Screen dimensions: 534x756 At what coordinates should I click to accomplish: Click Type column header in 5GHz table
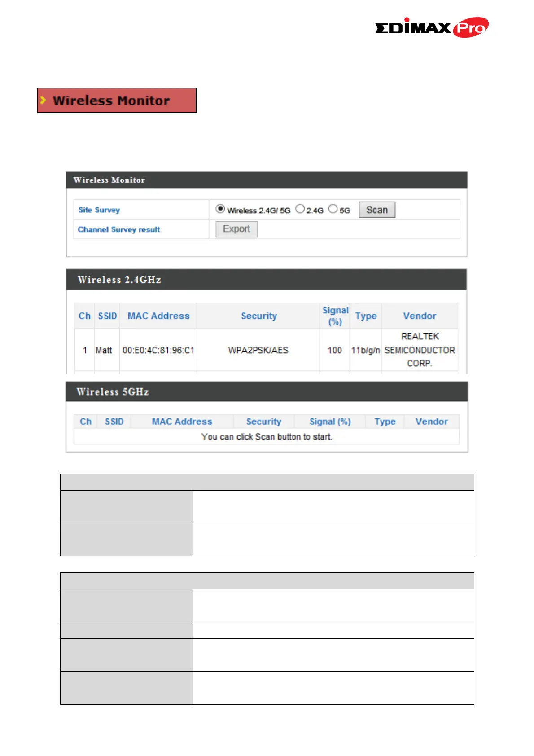click(385, 422)
